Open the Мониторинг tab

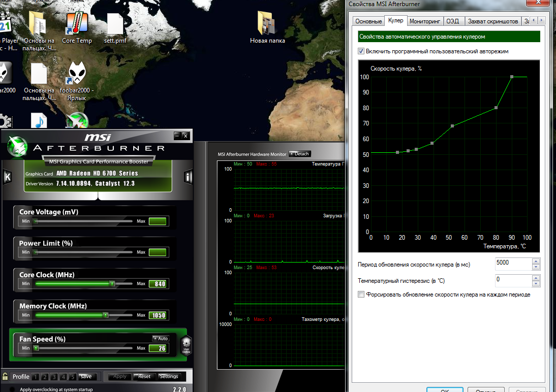click(425, 21)
